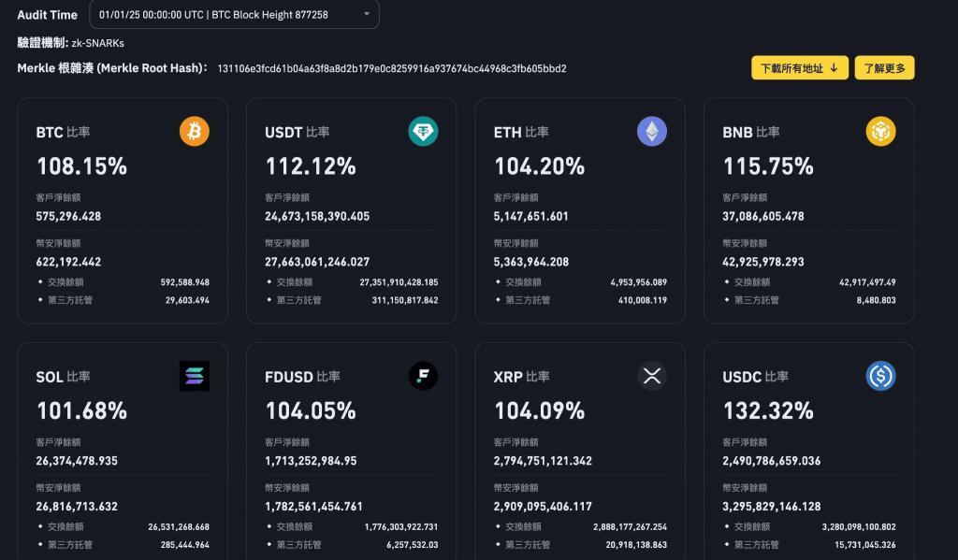Click the XRP logo icon

(652, 376)
